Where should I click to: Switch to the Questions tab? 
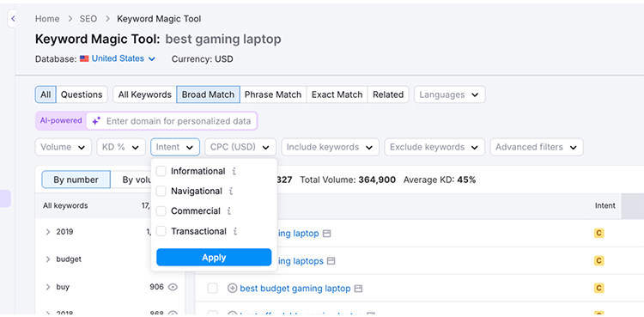click(x=82, y=94)
